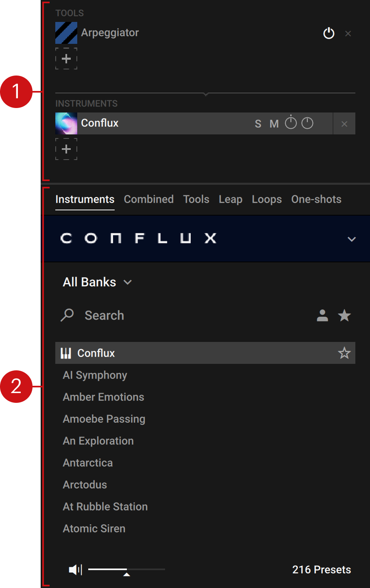This screenshot has width=370, height=588.
Task: Solo the Conflux instrument
Action: (258, 124)
